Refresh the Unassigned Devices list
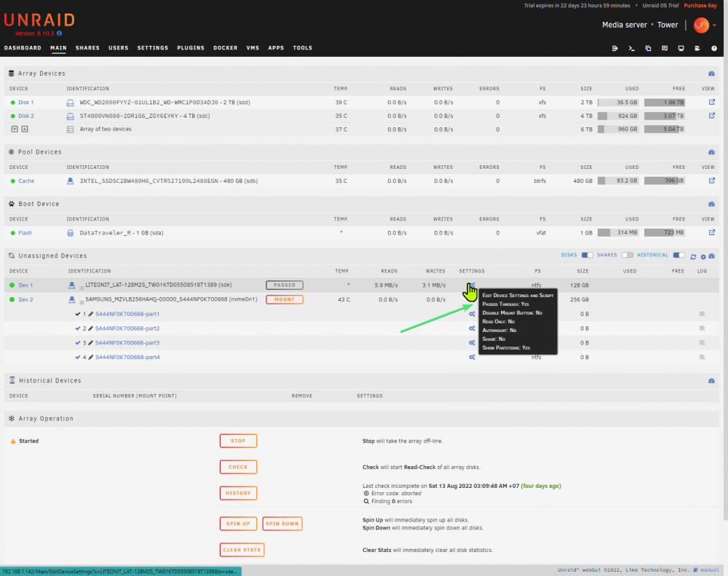Screen dimensions: 728x576 [x=693, y=256]
